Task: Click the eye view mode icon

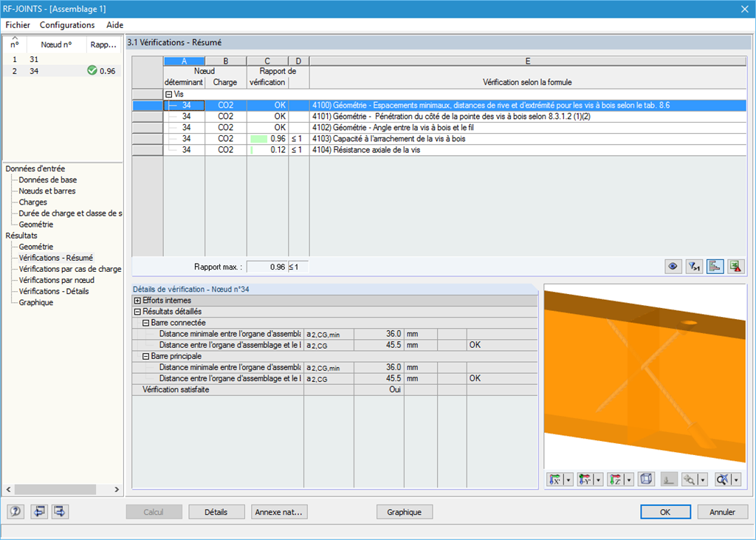Action: (x=673, y=267)
